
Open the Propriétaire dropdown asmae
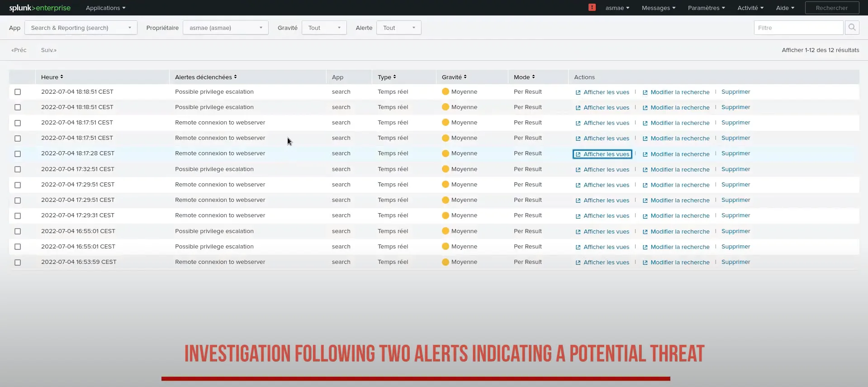click(225, 28)
